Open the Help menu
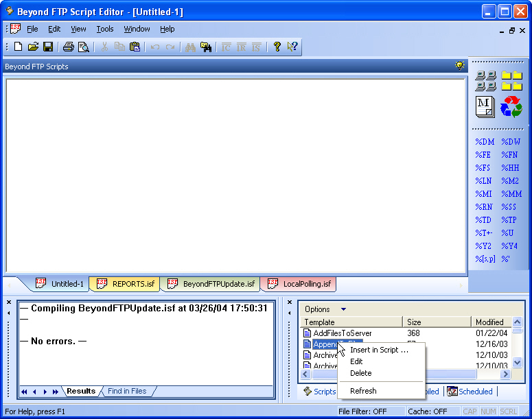This screenshot has width=532, height=419. click(167, 29)
